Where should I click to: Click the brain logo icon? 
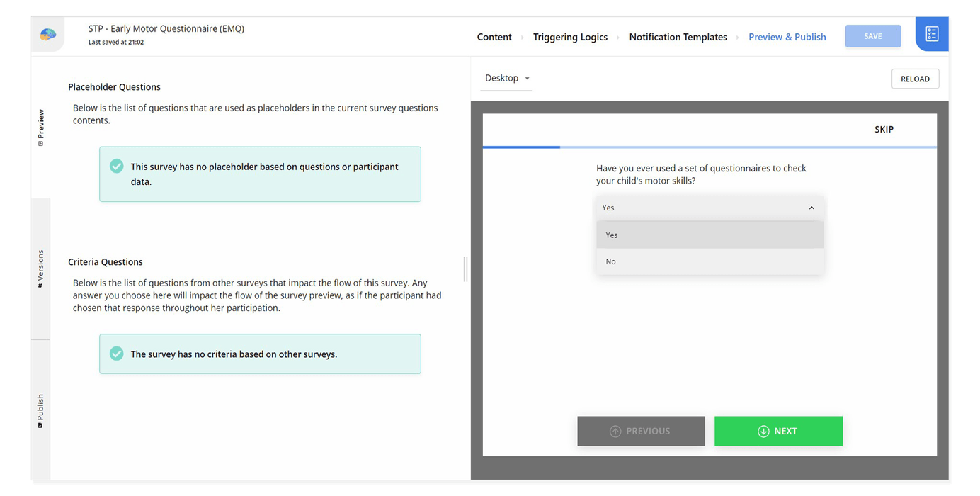tap(46, 33)
